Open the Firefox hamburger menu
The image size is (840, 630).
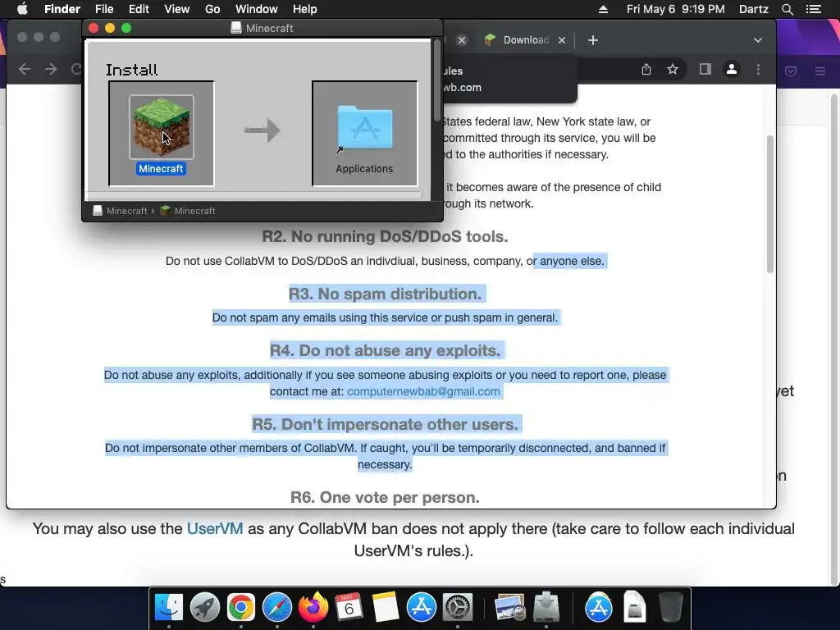click(820, 71)
